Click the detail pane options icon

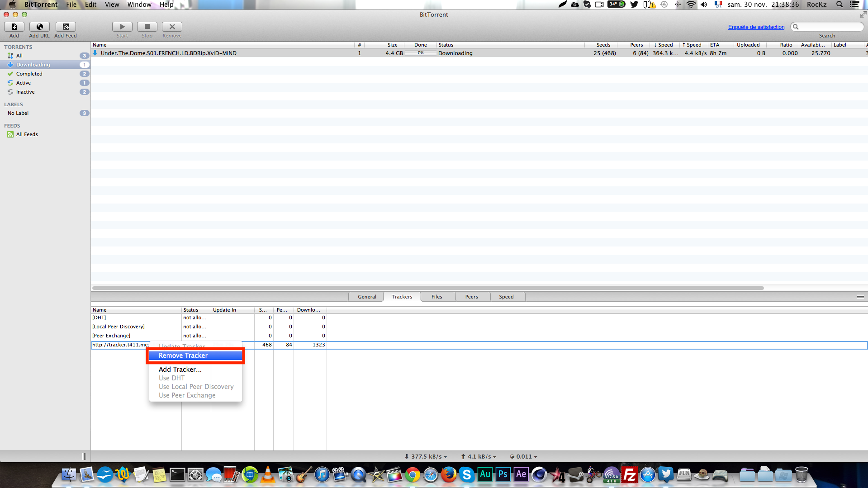pyautogui.click(x=860, y=297)
